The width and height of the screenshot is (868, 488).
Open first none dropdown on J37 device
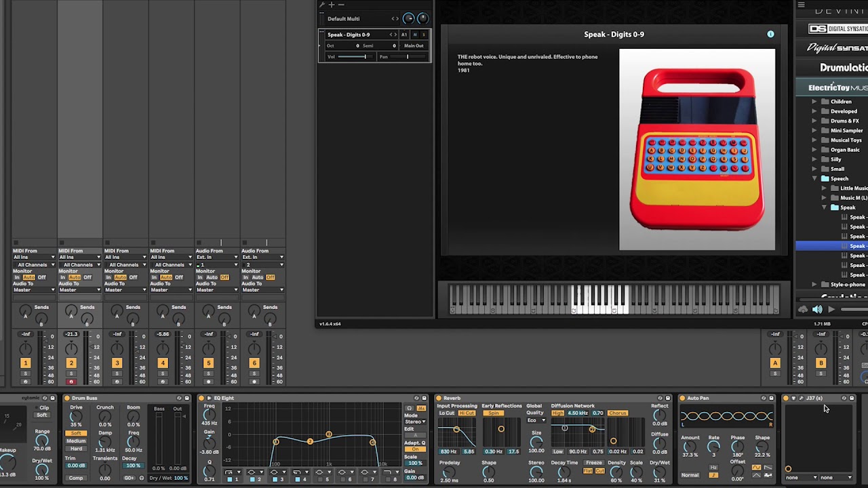pyautogui.click(x=803, y=478)
